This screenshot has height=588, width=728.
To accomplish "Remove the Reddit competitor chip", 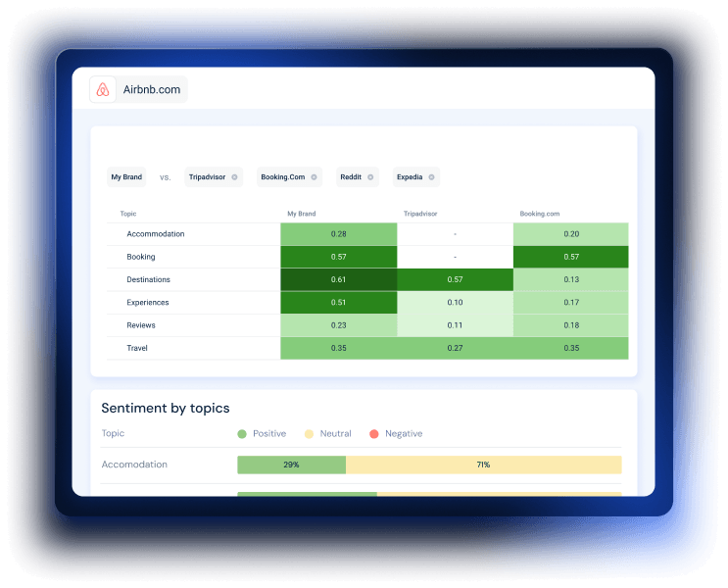I will (370, 177).
